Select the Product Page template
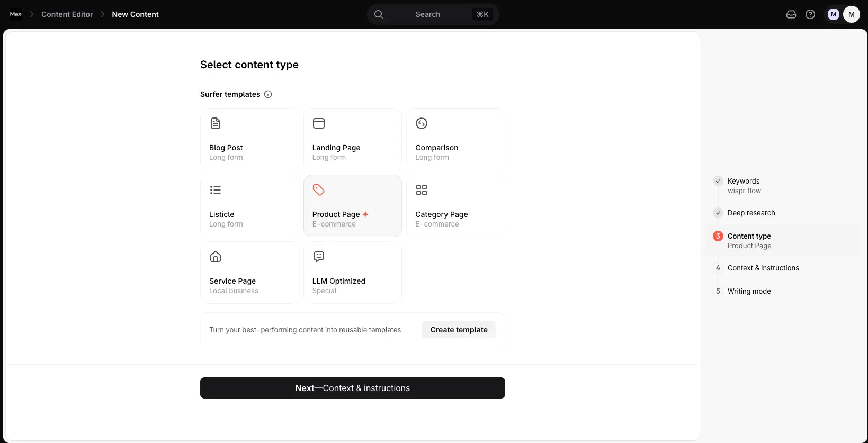Screen dimensions: 868x443 pyautogui.click(x=353, y=206)
